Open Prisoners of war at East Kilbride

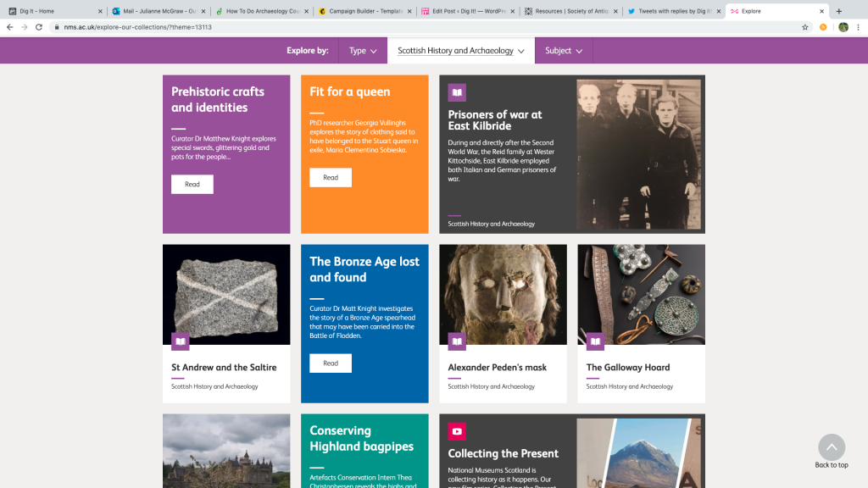(495, 120)
